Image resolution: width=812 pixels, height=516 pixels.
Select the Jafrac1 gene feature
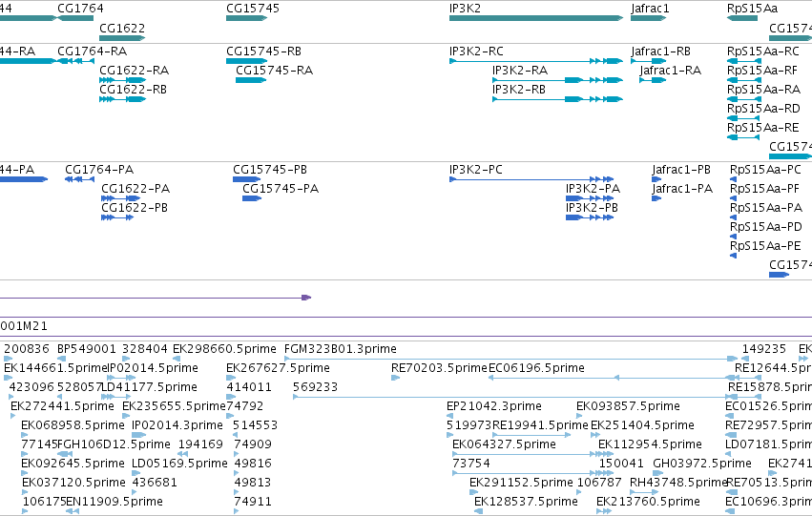[648, 18]
